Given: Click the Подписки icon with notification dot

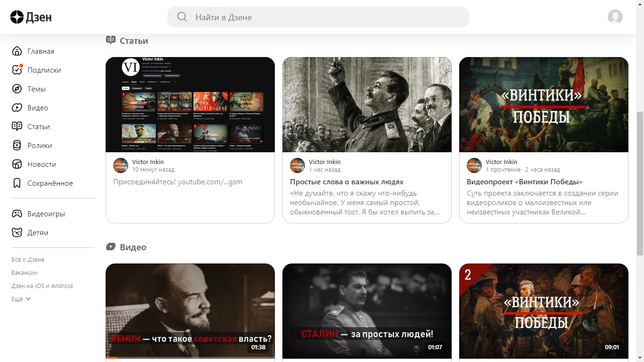Looking at the screenshot, I should click(x=17, y=70).
